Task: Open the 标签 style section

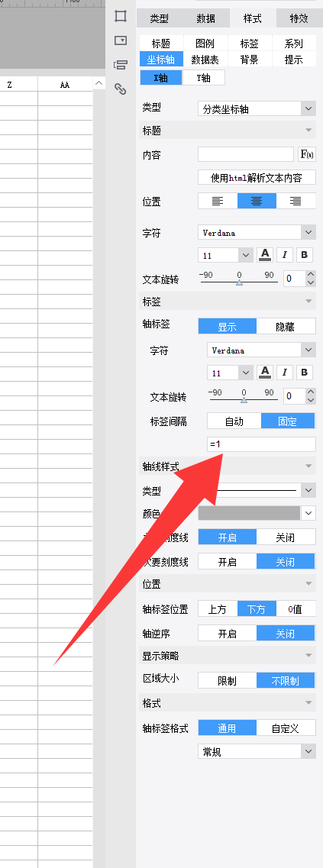Action: (x=250, y=44)
